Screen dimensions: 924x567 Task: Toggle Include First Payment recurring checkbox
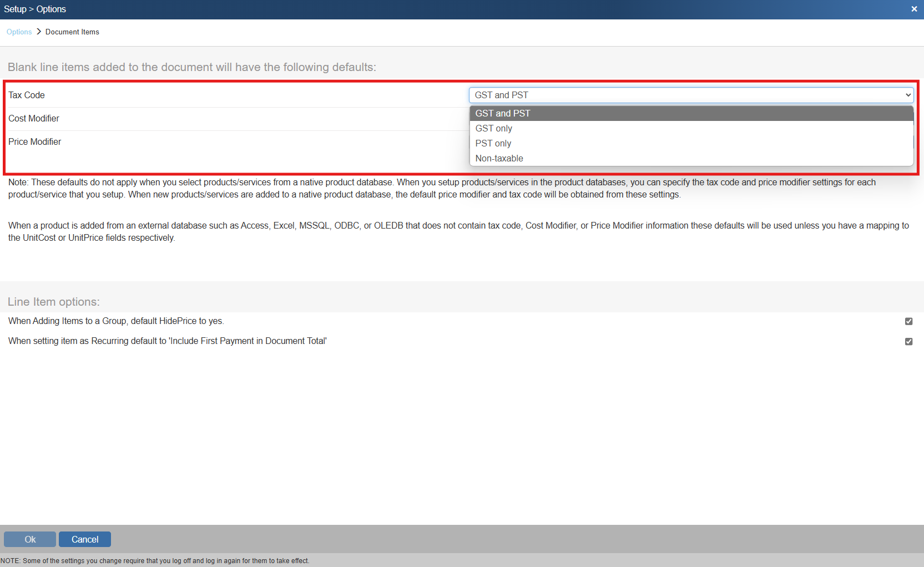pyautogui.click(x=908, y=341)
